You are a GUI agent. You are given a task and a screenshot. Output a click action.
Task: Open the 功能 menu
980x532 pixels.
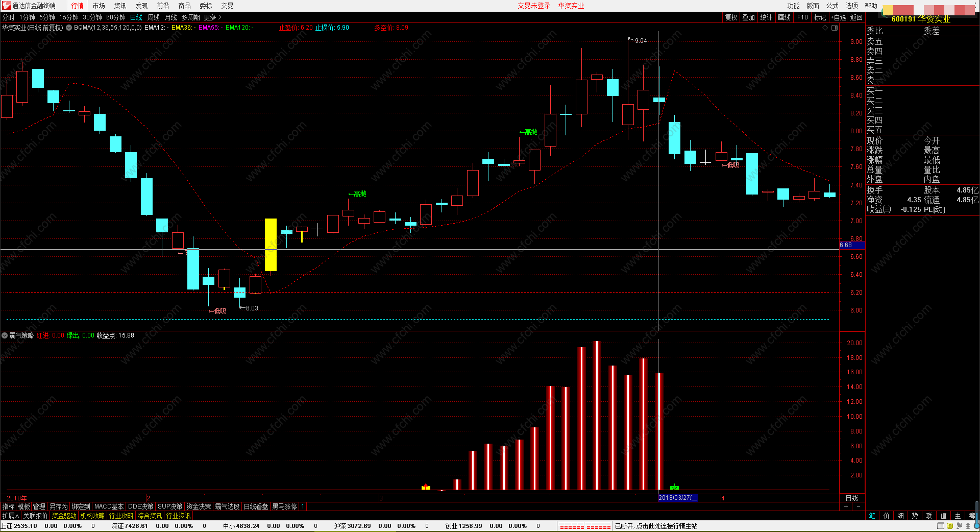click(x=793, y=6)
